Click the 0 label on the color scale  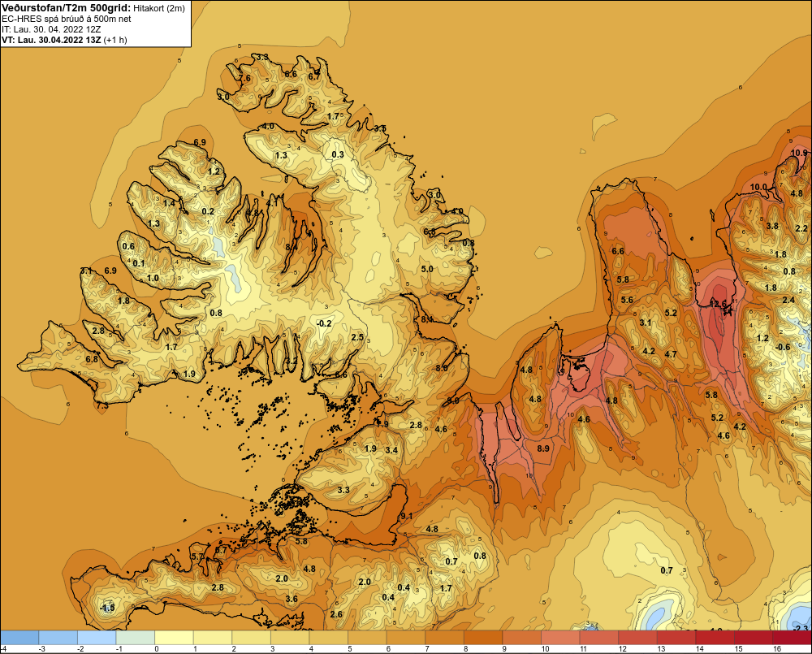(x=156, y=649)
